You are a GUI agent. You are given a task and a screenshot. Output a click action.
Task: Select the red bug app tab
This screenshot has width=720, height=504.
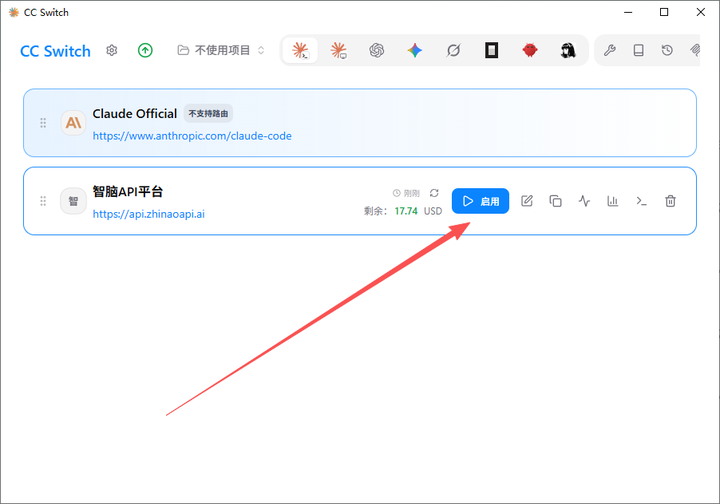[x=530, y=50]
